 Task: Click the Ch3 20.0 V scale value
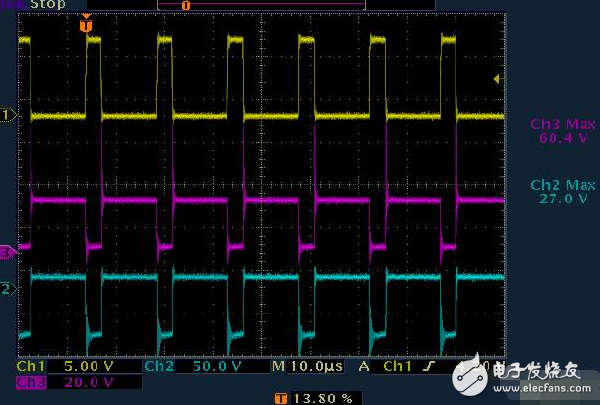tap(91, 382)
